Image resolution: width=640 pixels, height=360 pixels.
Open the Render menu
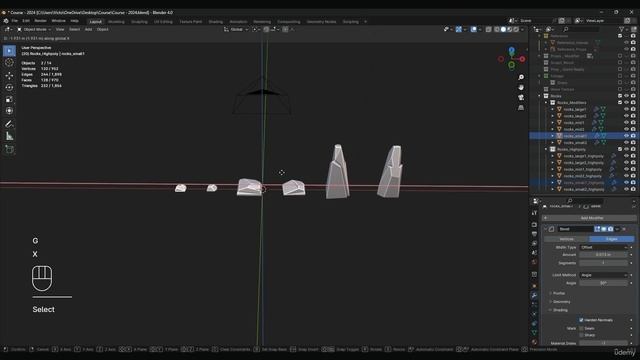pyautogui.click(x=40, y=21)
